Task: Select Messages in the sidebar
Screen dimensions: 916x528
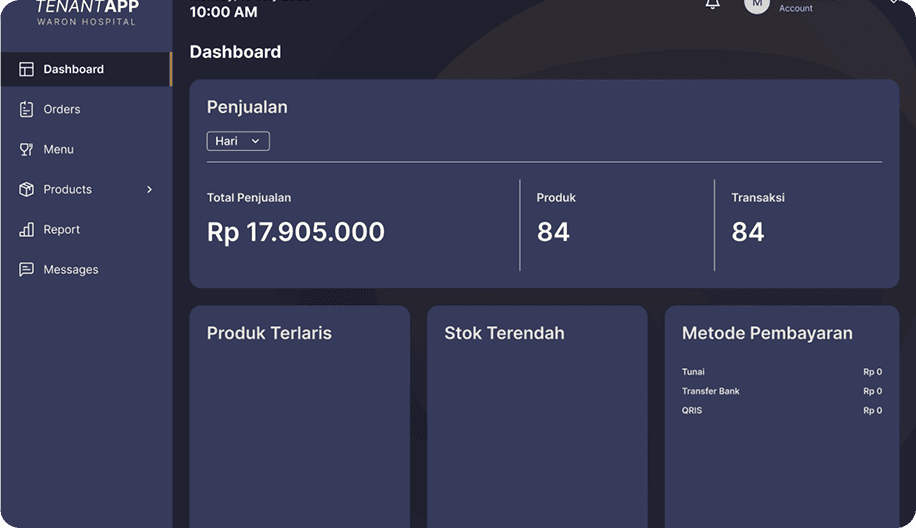Action: click(x=71, y=269)
